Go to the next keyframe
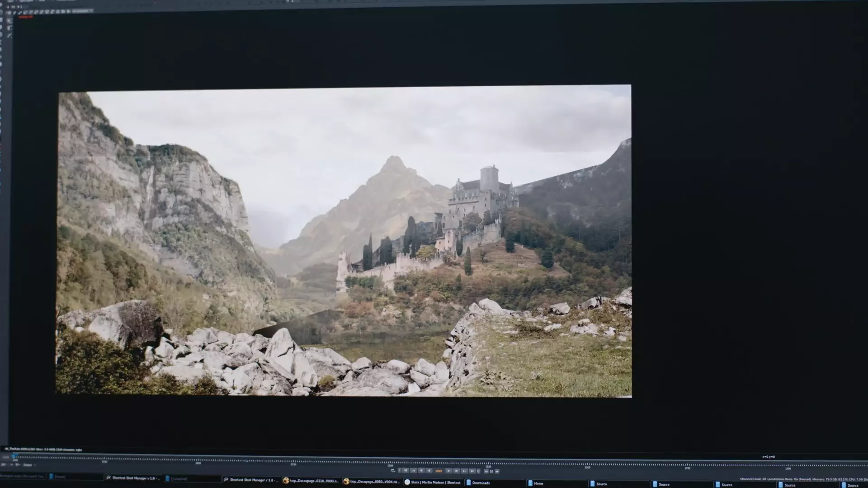868x488 pixels. coord(464,471)
